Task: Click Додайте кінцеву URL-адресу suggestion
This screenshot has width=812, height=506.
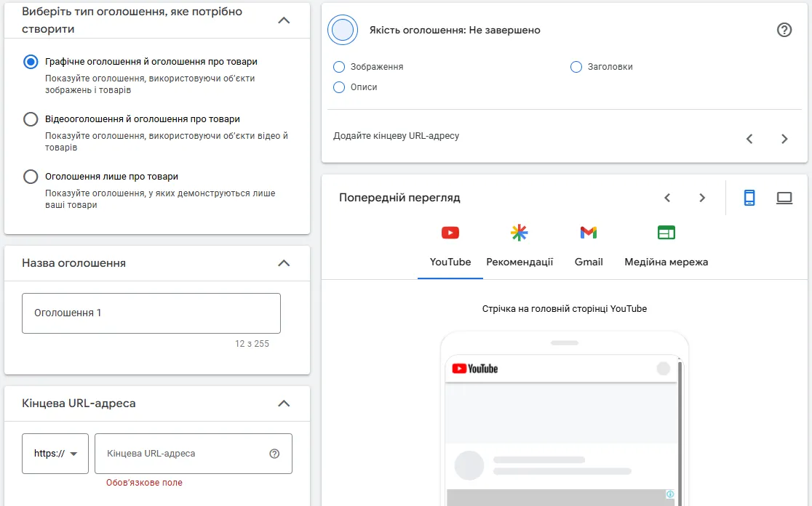Action: click(x=396, y=136)
